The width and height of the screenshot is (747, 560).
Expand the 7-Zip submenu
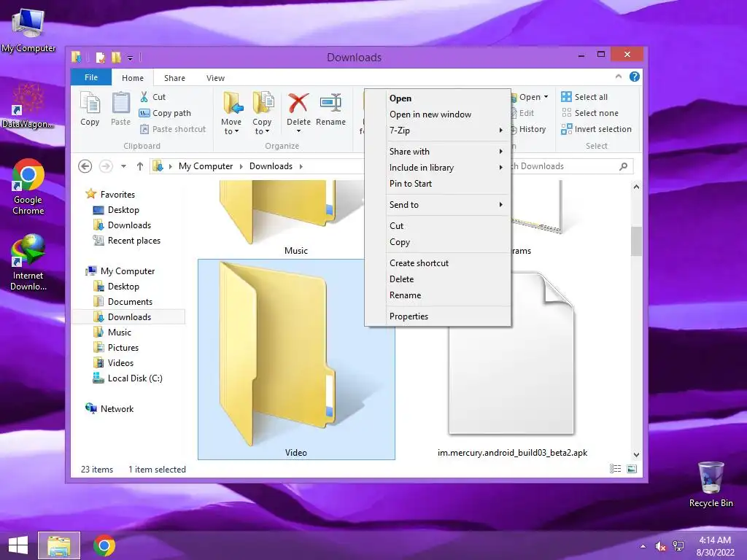click(x=438, y=131)
